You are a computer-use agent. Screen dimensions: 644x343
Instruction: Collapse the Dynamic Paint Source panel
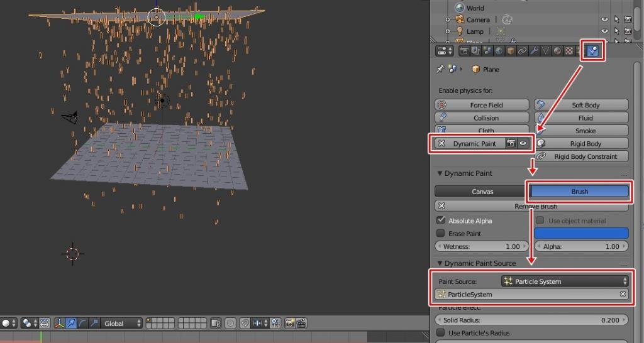440,263
